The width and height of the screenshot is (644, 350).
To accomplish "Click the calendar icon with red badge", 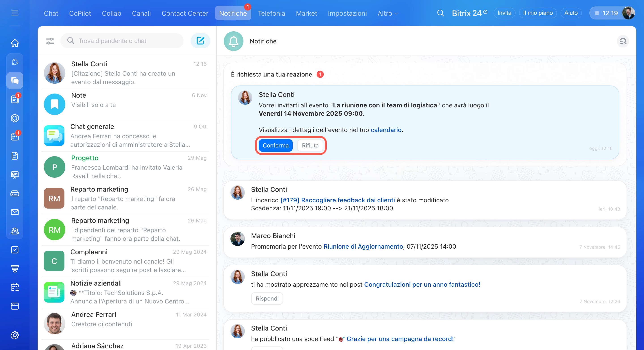I will [x=15, y=137].
